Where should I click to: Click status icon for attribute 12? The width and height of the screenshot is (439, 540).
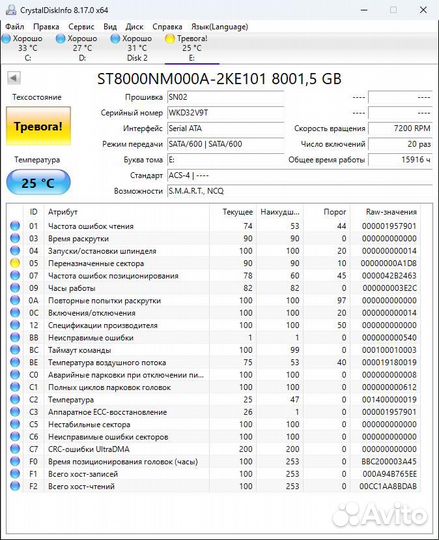pos(15,325)
